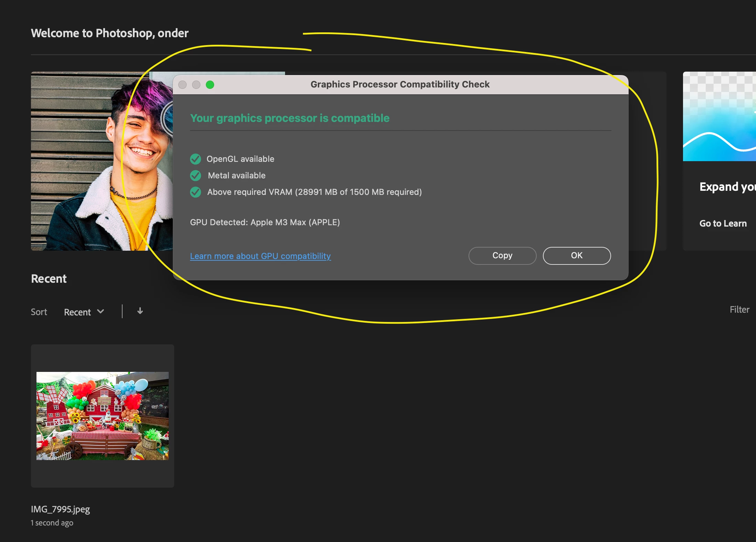Click the OpenGL available green checkmark icon
The height and width of the screenshot is (542, 756).
pyautogui.click(x=196, y=159)
